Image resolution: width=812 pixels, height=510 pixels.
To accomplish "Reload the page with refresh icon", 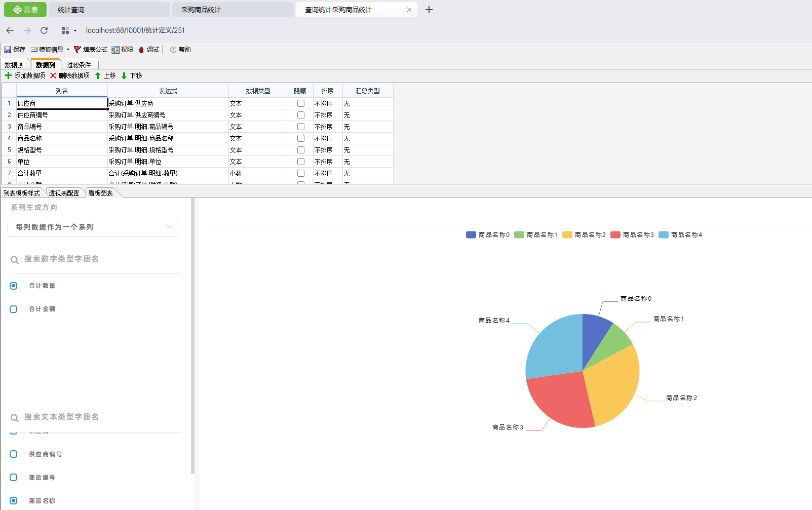I will (x=44, y=30).
